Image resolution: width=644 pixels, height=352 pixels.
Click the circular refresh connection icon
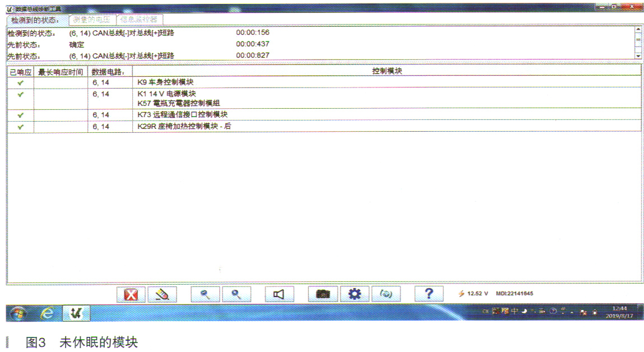click(x=386, y=294)
